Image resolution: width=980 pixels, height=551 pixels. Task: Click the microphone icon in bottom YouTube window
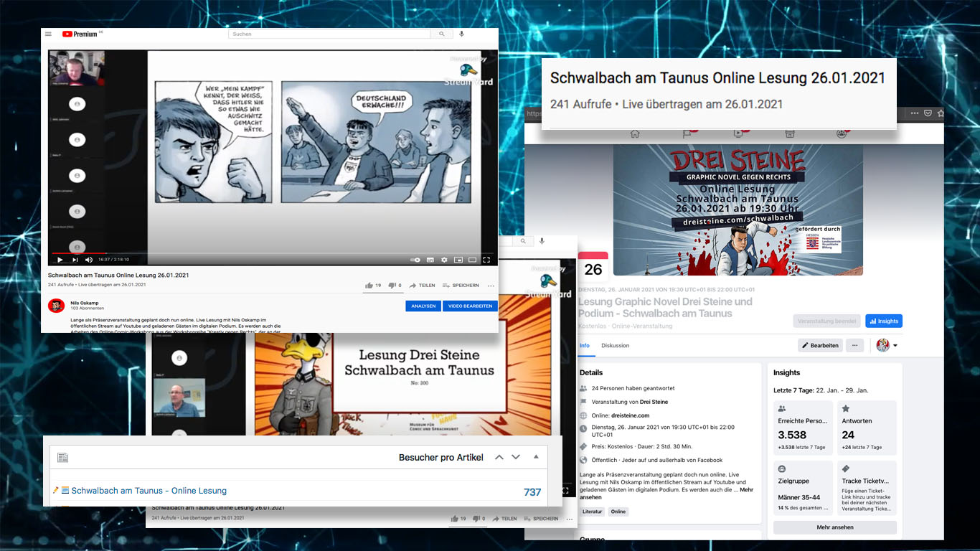point(542,242)
